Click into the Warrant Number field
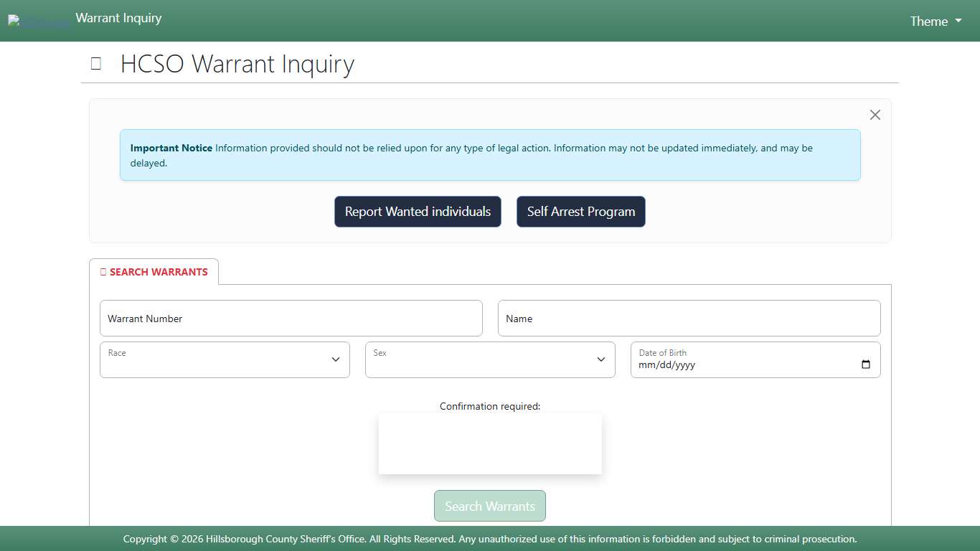980x551 pixels. [291, 318]
